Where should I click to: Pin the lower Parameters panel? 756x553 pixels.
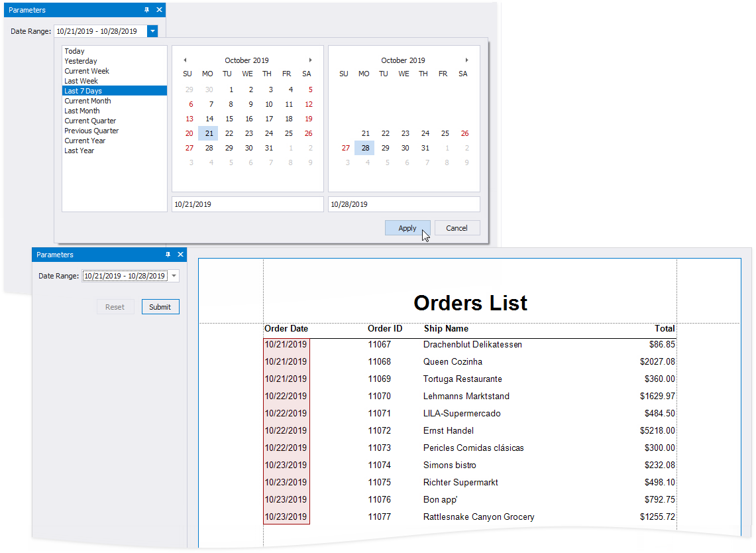(x=168, y=255)
